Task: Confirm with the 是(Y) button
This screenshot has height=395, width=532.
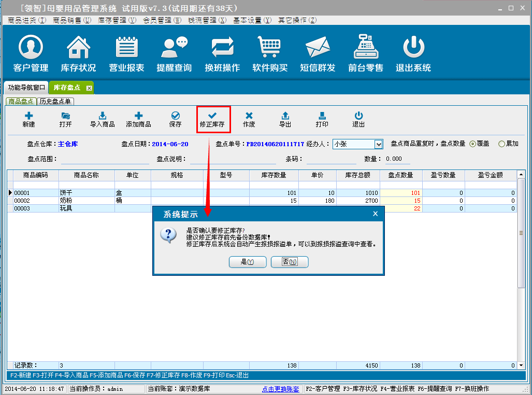Action: tap(248, 262)
